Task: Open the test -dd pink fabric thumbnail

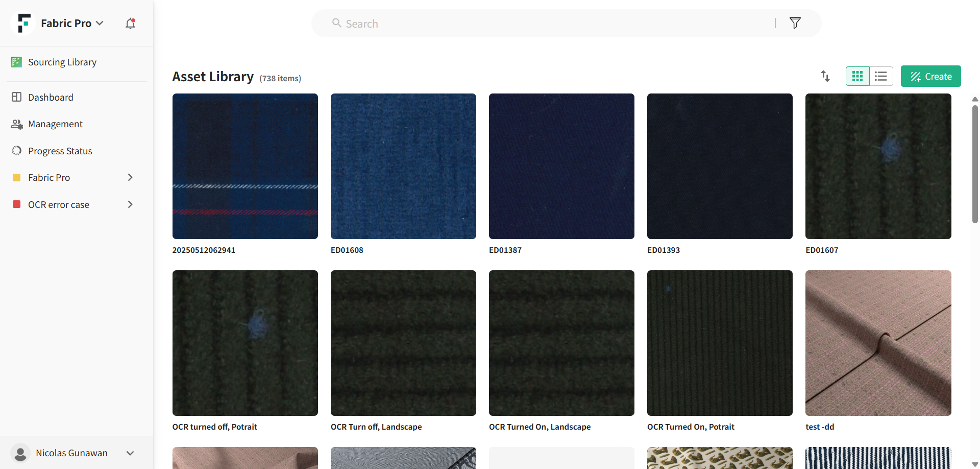Action: tap(878, 343)
